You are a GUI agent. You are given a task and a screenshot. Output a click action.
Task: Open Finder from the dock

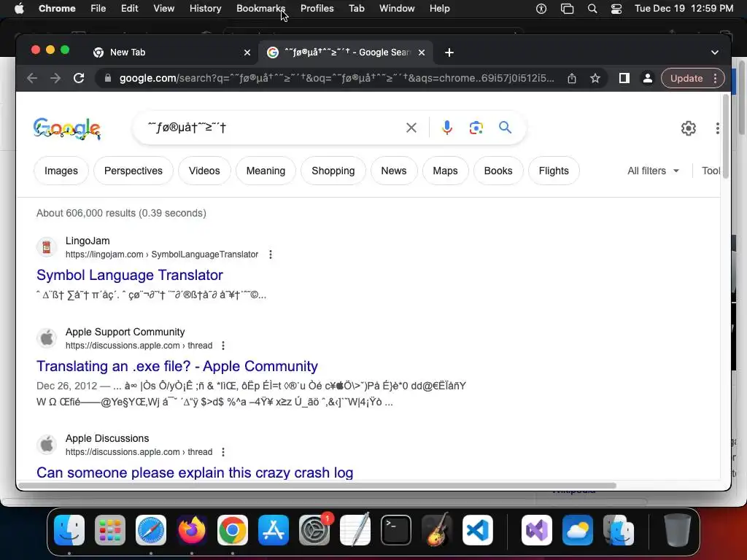point(69,530)
